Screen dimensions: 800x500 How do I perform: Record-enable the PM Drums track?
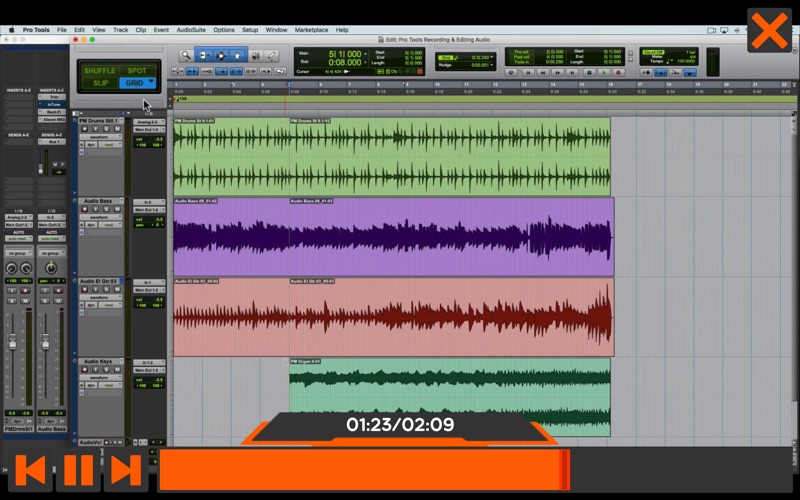click(x=85, y=129)
